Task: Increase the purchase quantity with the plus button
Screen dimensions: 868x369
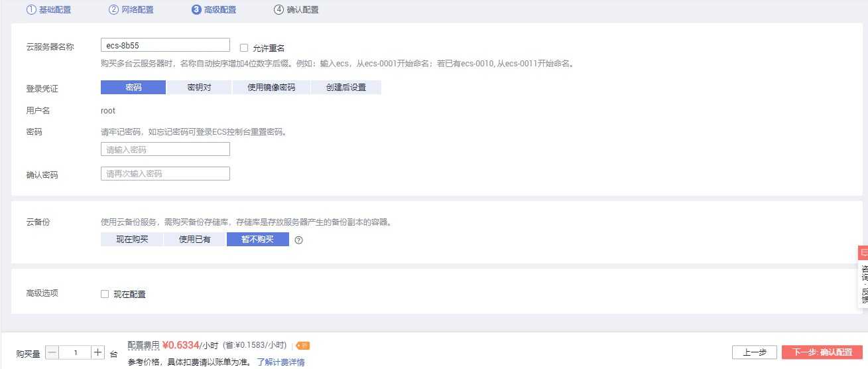Action: [97, 352]
